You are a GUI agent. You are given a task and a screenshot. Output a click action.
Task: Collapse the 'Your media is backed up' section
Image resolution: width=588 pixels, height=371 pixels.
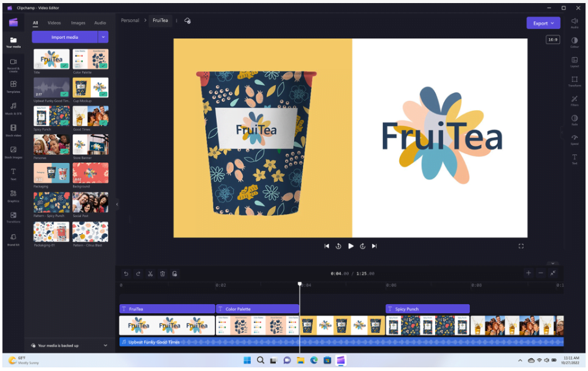tap(104, 345)
